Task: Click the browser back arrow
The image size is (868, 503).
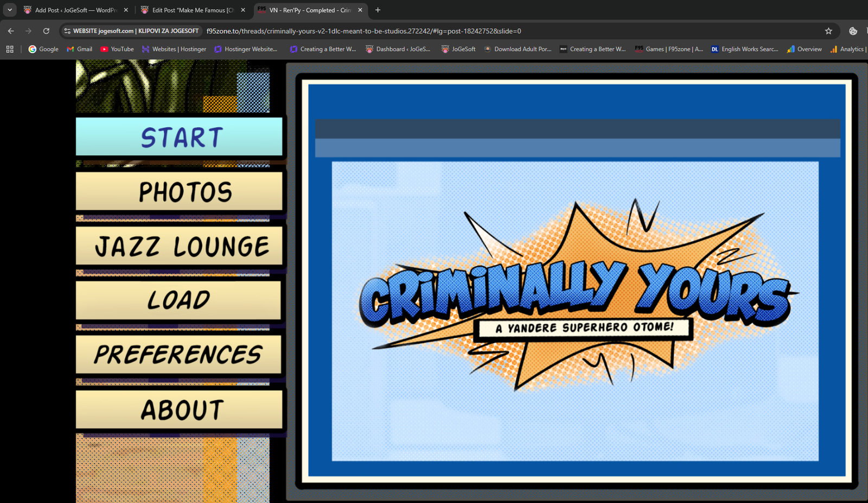Action: click(11, 31)
